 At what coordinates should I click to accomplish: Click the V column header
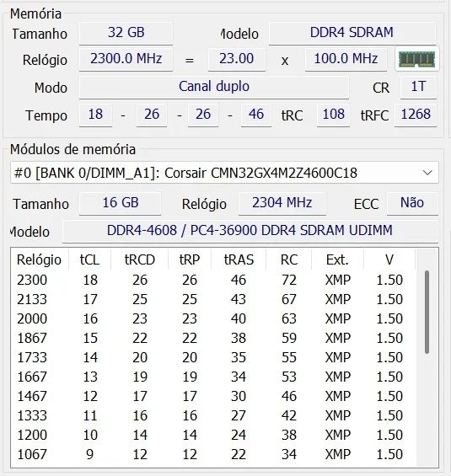point(389,260)
